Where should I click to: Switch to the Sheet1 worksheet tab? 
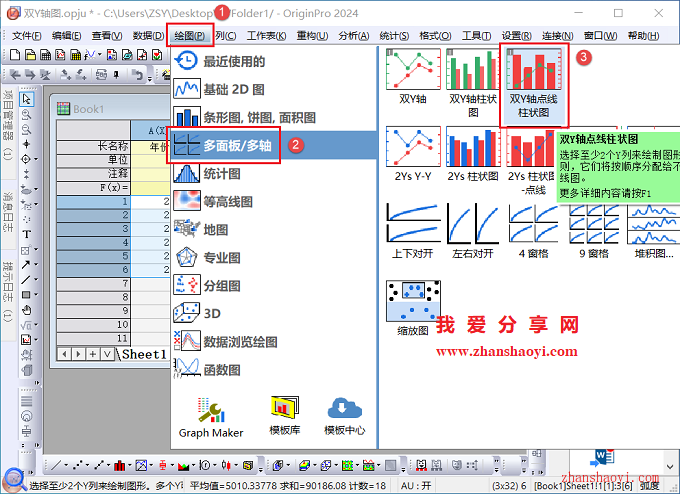(144, 354)
